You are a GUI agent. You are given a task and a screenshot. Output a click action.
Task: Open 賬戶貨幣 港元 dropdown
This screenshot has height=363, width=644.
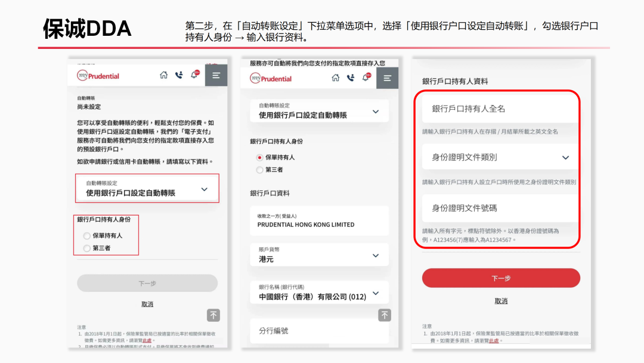[x=319, y=255]
